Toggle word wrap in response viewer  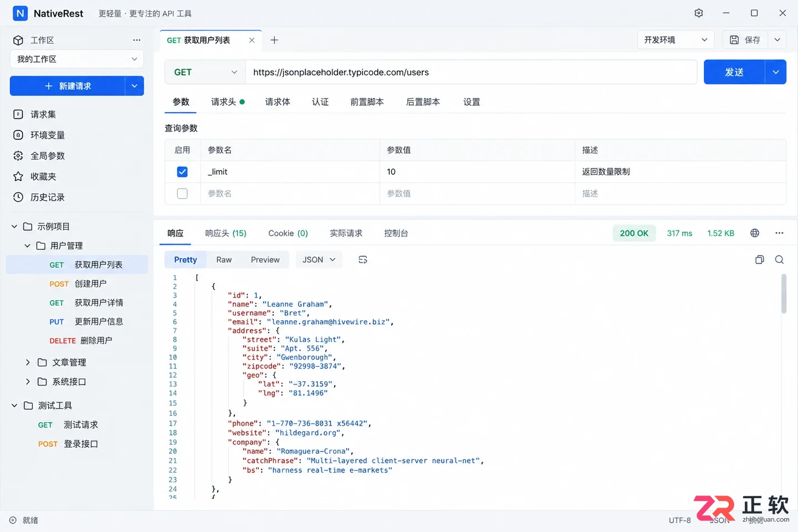point(363,259)
